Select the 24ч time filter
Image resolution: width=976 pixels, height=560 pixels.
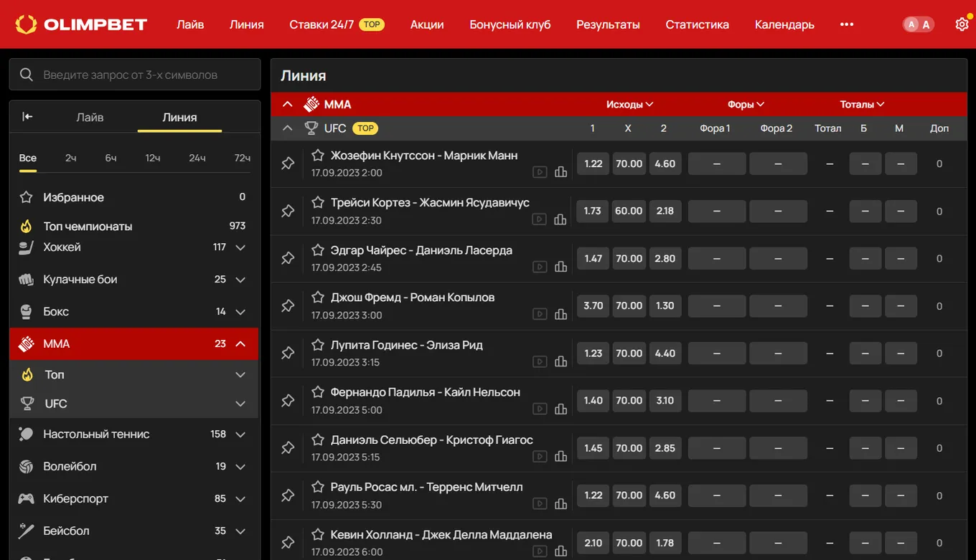tap(197, 158)
